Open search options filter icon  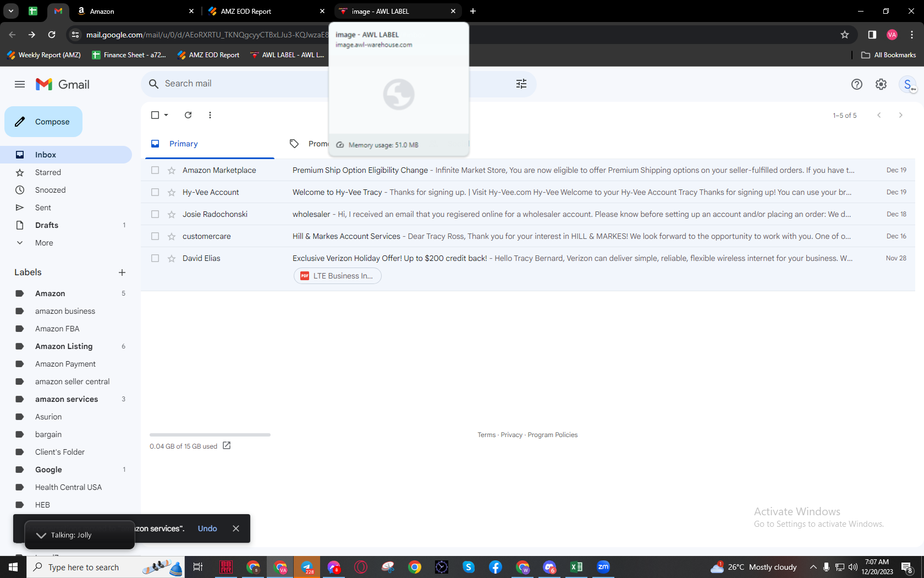click(x=521, y=84)
